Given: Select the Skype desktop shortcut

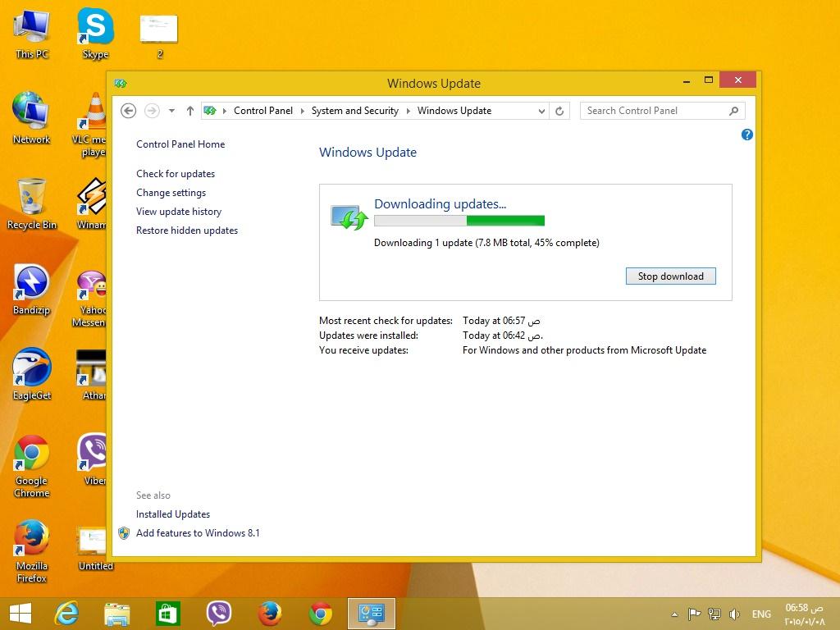Looking at the screenshot, I should pos(95,33).
